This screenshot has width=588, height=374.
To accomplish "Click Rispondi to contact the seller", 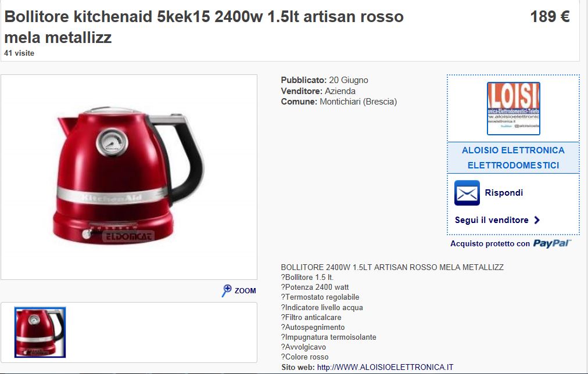I will coord(504,193).
